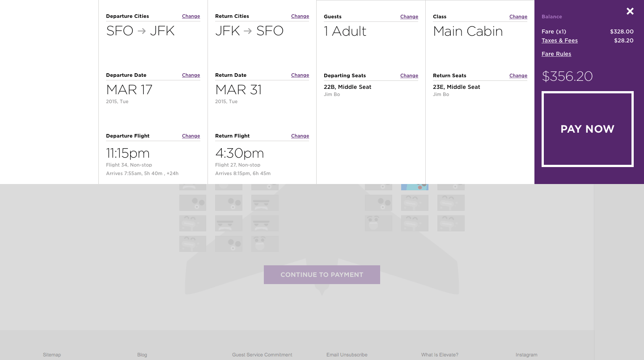Change the Main Cabin Class
644x360 pixels.
pos(518,17)
